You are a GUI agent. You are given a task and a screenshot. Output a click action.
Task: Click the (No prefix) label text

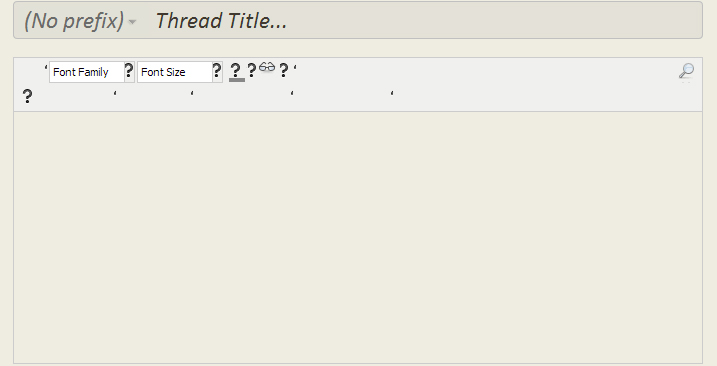pos(74,21)
